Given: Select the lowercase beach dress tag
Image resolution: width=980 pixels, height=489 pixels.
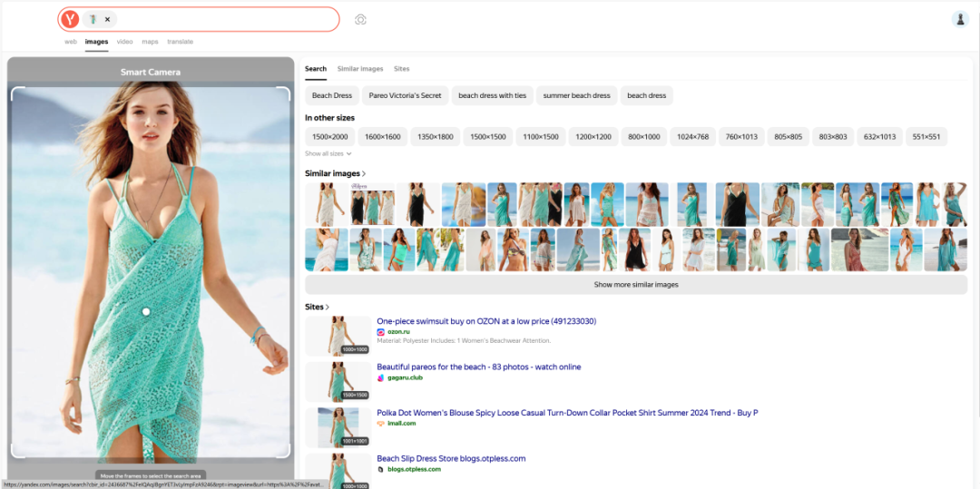Looking at the screenshot, I should pyautogui.click(x=646, y=95).
